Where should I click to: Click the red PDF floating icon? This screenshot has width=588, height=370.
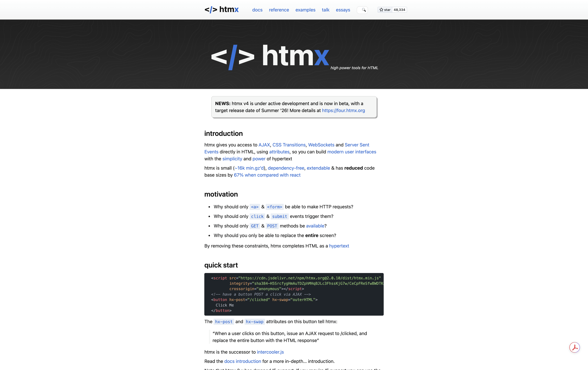(x=574, y=347)
